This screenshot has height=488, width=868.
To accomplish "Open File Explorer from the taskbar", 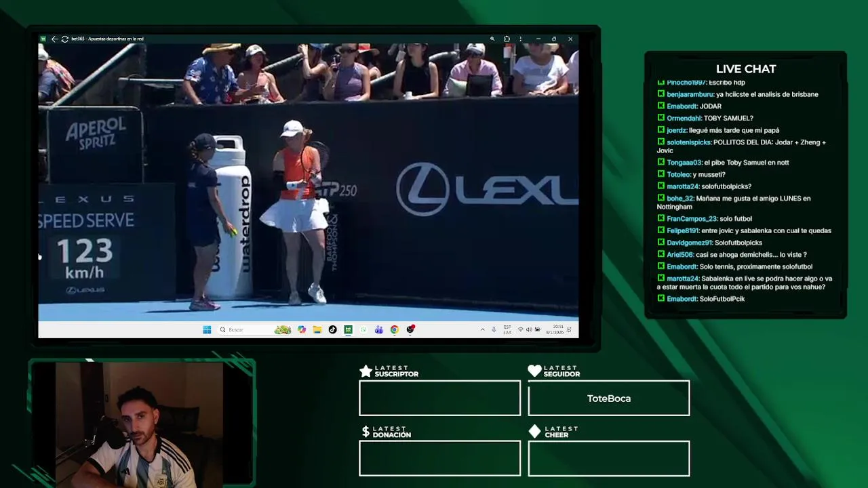I will tap(317, 329).
